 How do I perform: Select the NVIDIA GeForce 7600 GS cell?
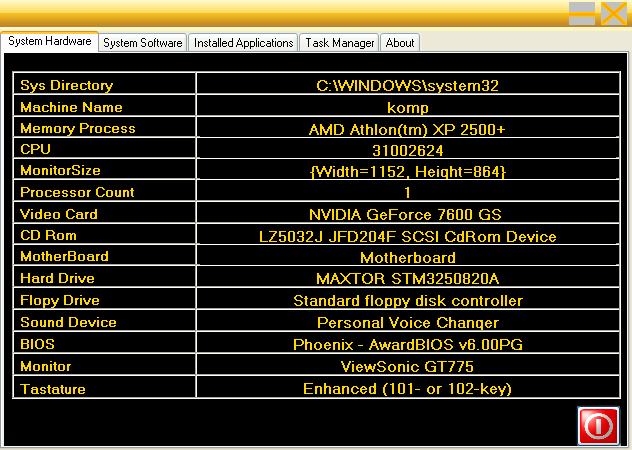pyautogui.click(x=407, y=215)
